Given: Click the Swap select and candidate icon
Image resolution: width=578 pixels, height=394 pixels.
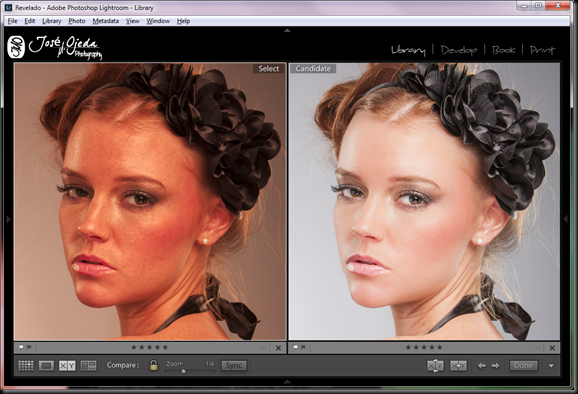Looking at the screenshot, I should [435, 366].
